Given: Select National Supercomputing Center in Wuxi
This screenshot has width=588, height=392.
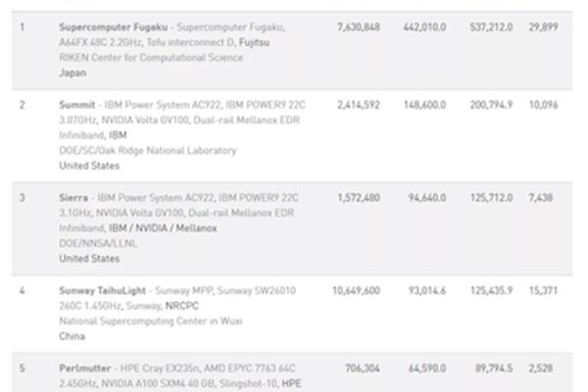Looking at the screenshot, I should 150,320.
